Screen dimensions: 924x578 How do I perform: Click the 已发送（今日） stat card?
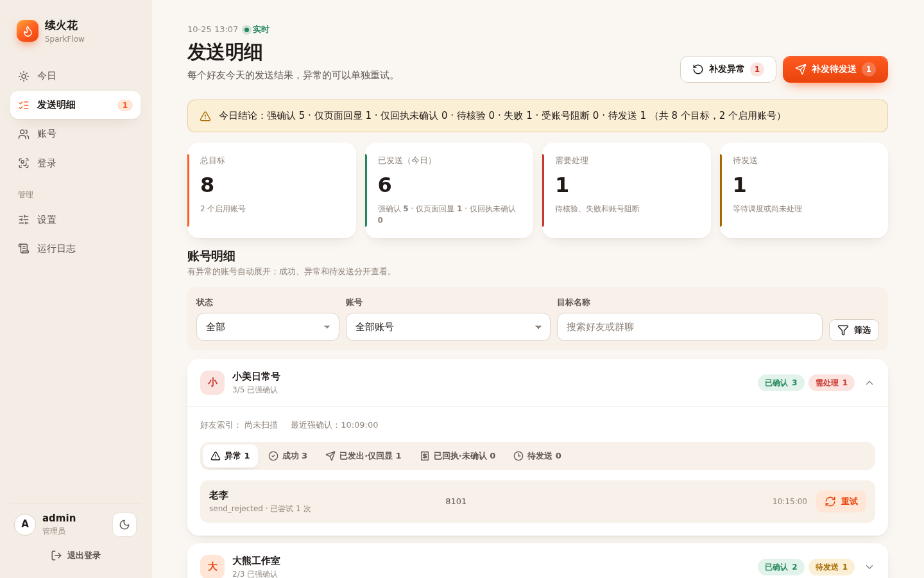(449, 191)
